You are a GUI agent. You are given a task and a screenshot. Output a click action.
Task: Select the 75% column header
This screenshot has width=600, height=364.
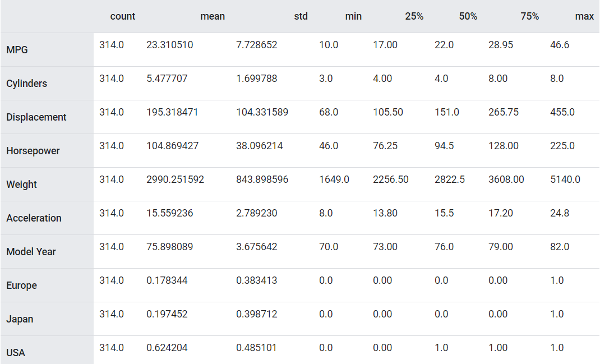pos(529,16)
